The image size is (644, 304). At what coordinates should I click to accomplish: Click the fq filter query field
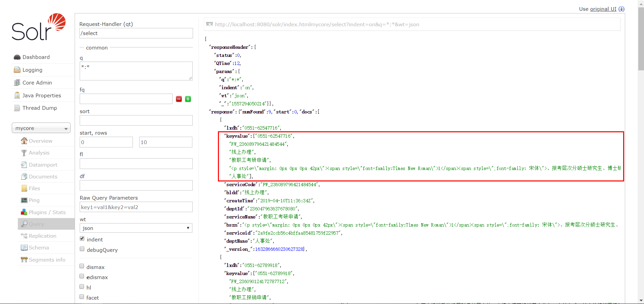[x=126, y=99]
